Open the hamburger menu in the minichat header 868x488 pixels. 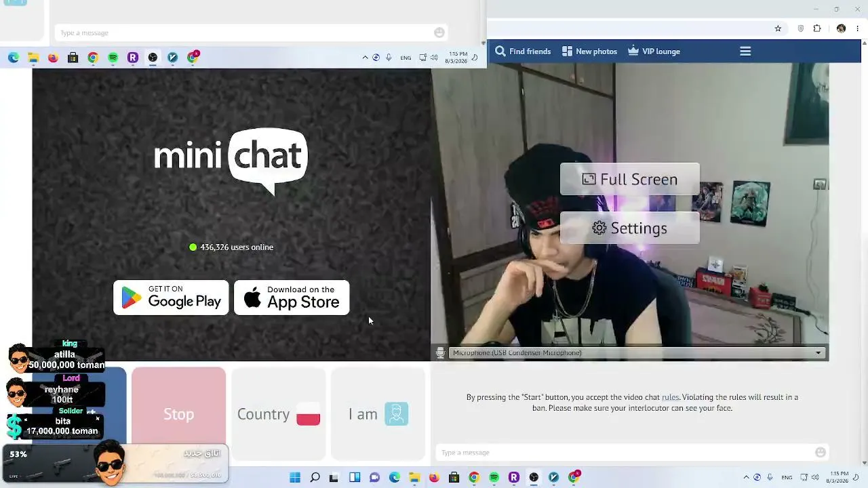pyautogui.click(x=745, y=52)
